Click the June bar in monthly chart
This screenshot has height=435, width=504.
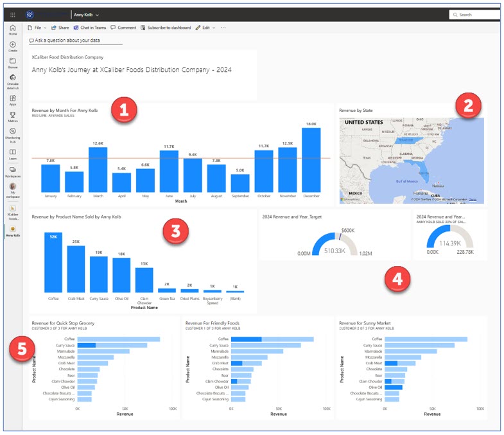tap(169, 171)
